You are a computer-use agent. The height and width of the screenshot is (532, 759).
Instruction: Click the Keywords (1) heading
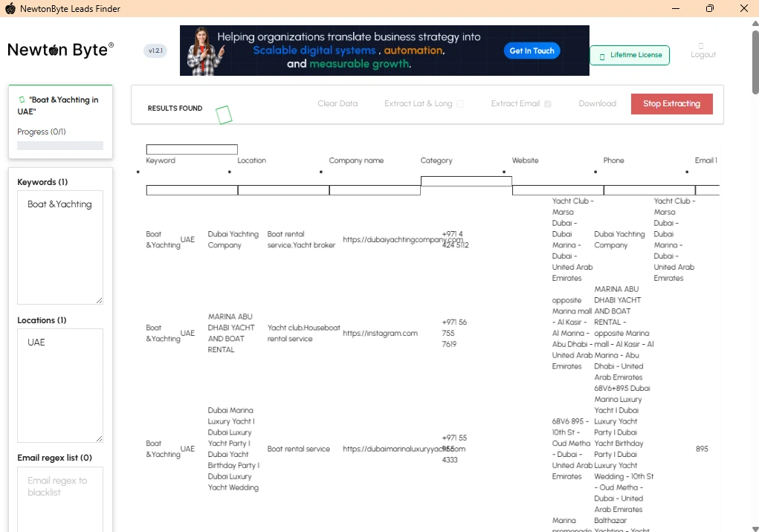click(x=42, y=182)
